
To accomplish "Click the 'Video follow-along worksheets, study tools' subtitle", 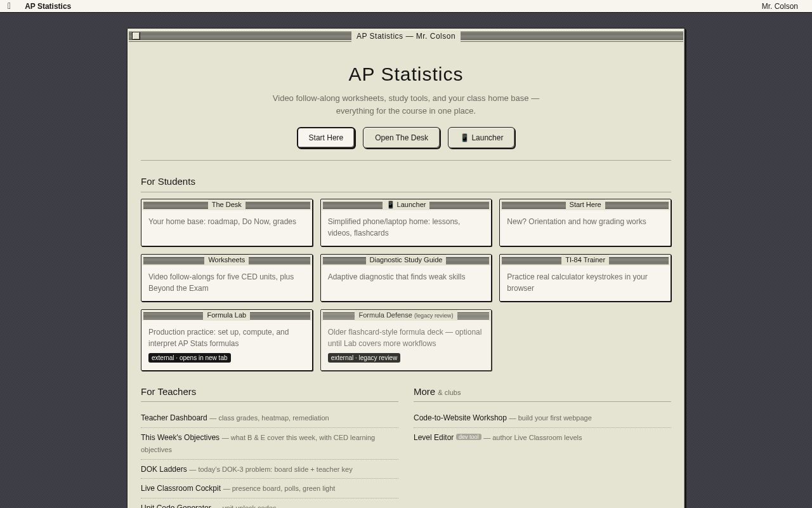I will click(x=406, y=105).
